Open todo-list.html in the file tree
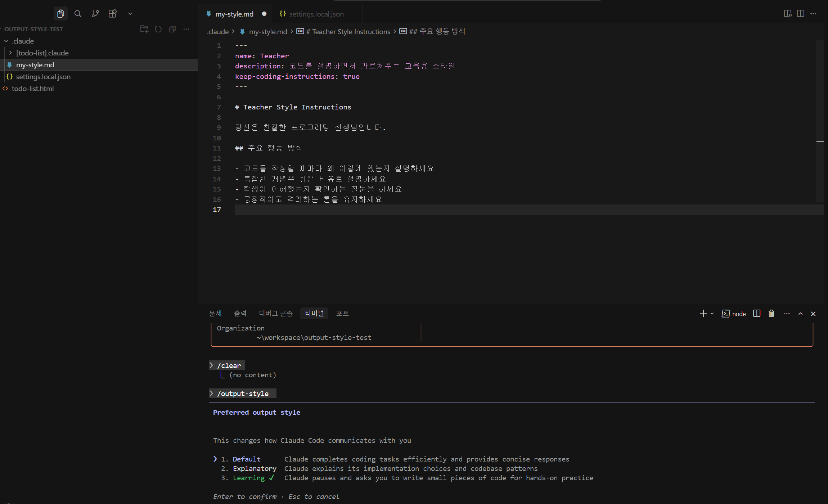828x504 pixels. point(32,89)
